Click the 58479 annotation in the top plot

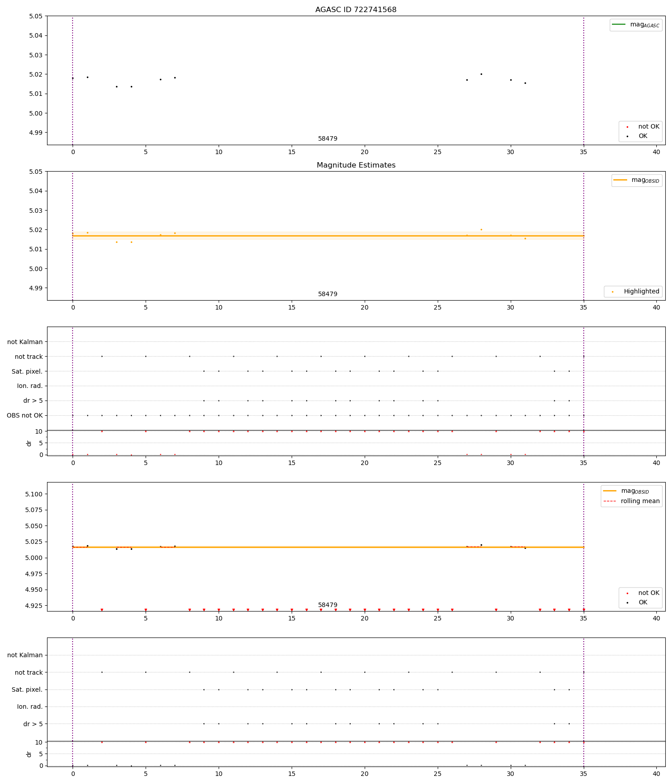[327, 139]
